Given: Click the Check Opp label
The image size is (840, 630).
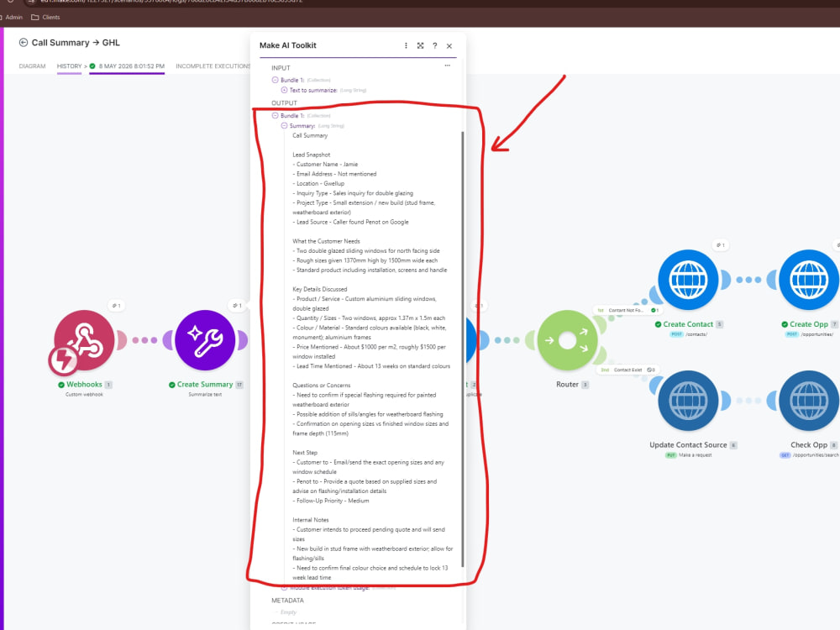Looking at the screenshot, I should [809, 444].
